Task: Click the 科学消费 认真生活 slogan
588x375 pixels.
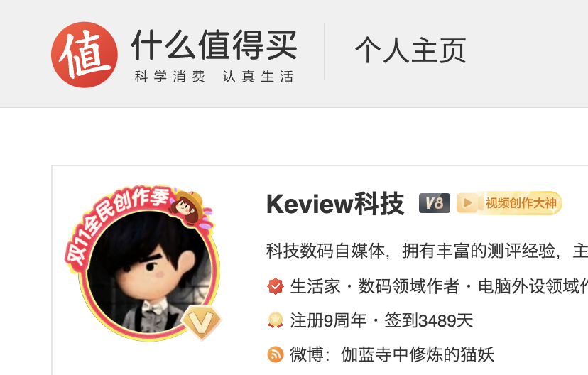Action: 214,77
